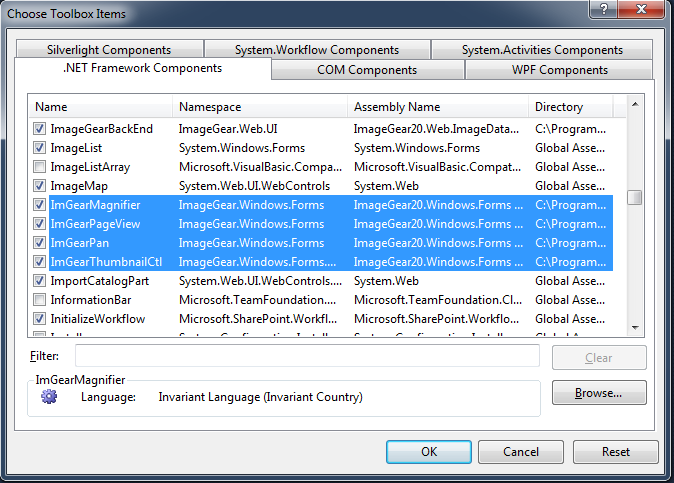Uncheck the ImageList checkbox
Screen dimensions: 674x483
[39, 147]
